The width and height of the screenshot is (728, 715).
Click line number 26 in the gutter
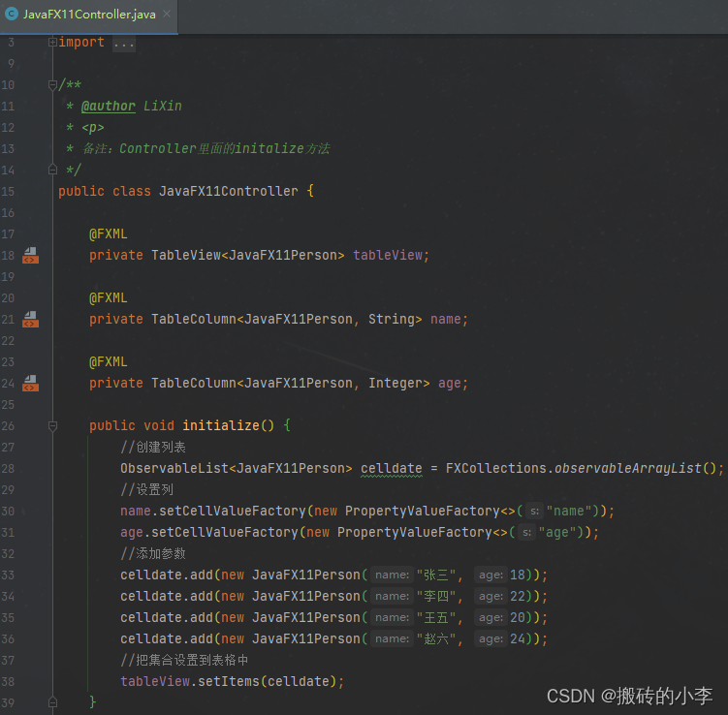click(8, 425)
